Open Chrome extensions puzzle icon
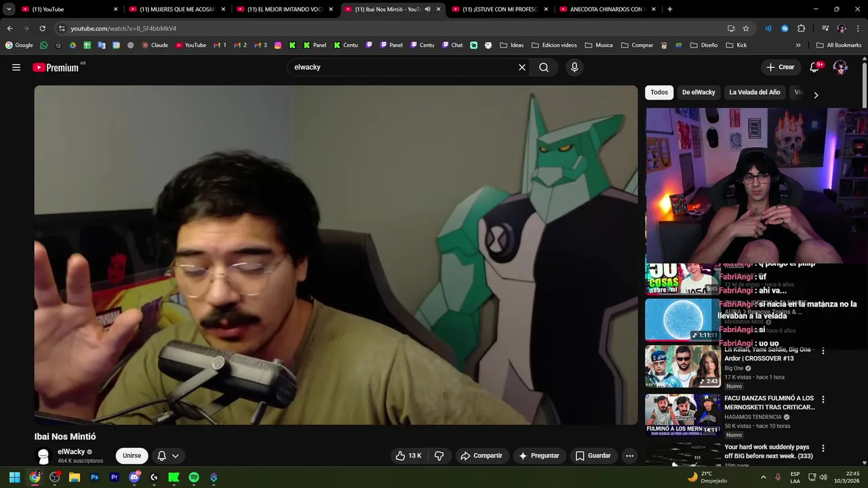 (802, 28)
